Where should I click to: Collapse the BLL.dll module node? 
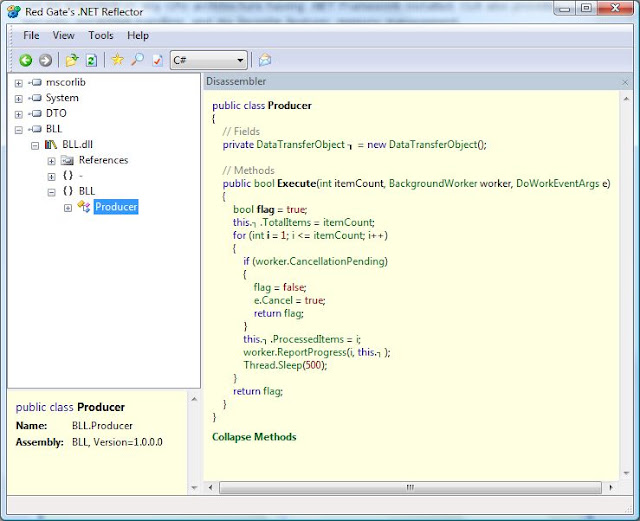(x=35, y=145)
